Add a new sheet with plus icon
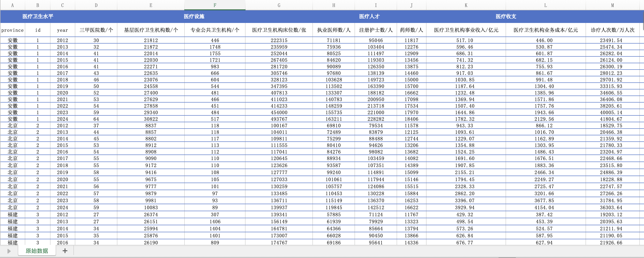 [65, 251]
